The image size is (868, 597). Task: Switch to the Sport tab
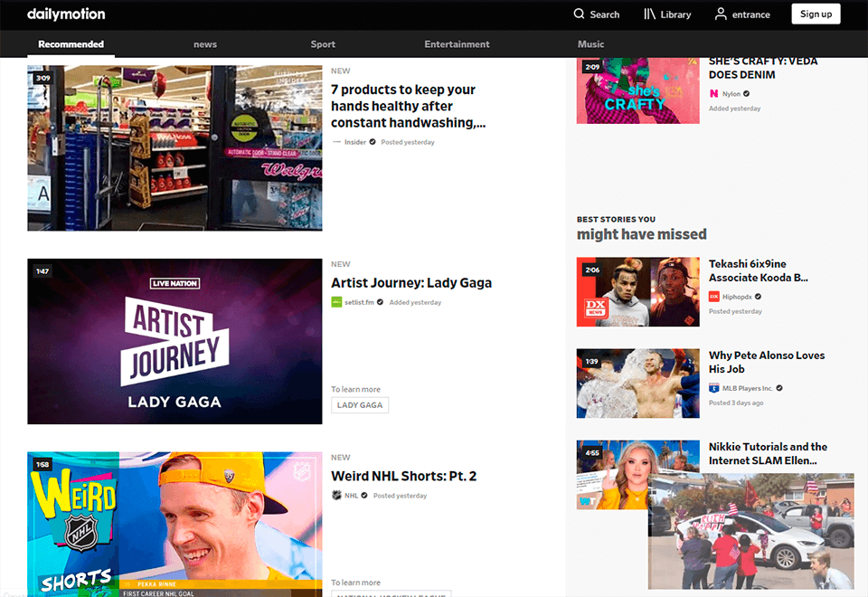(323, 43)
